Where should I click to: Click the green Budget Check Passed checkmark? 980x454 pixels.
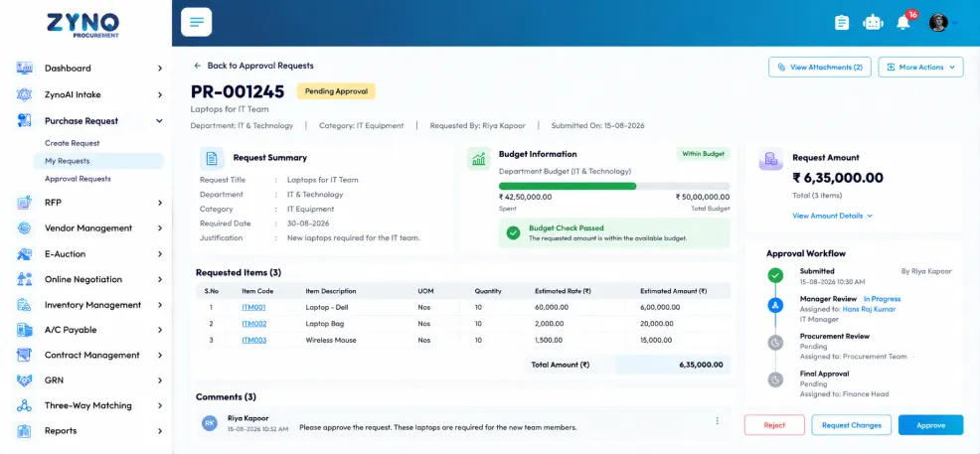pos(513,232)
